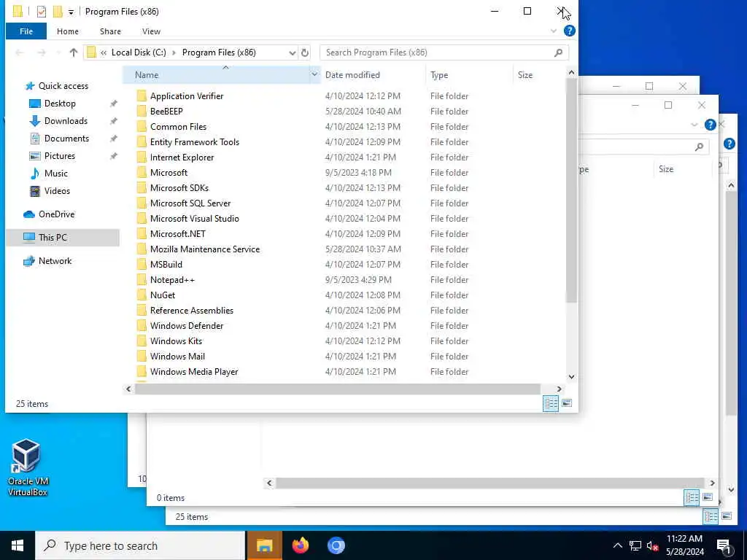
Task: Open Help with the question mark icon
Action: click(569, 31)
